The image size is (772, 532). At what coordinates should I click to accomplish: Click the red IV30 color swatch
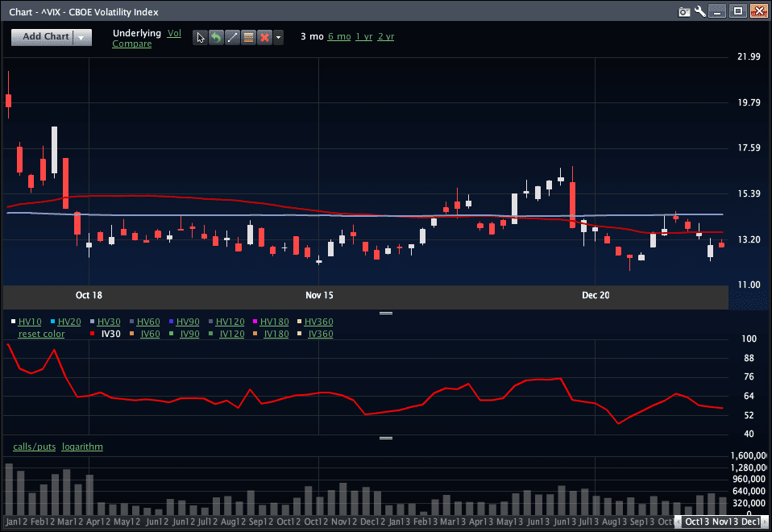click(93, 334)
